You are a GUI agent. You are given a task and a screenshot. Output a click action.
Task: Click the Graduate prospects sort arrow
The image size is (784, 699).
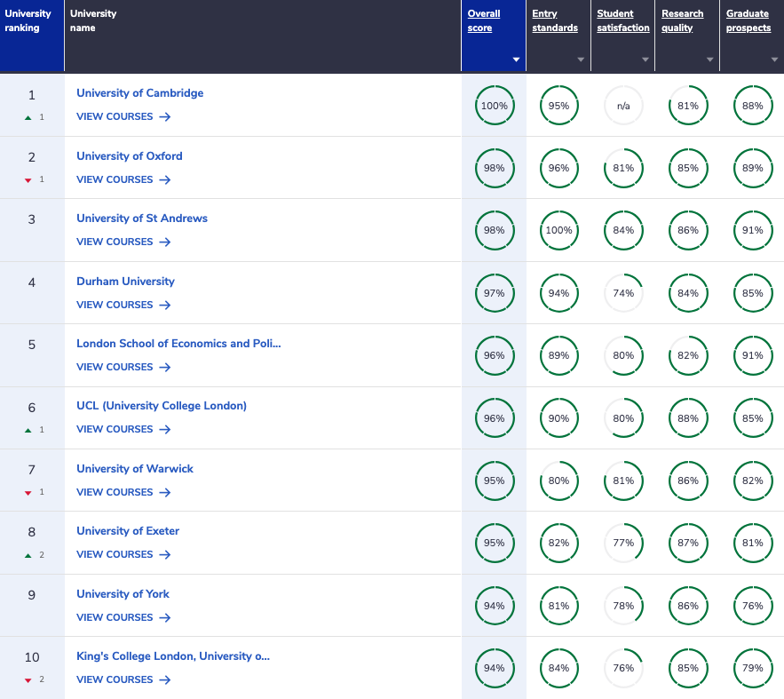point(774,60)
